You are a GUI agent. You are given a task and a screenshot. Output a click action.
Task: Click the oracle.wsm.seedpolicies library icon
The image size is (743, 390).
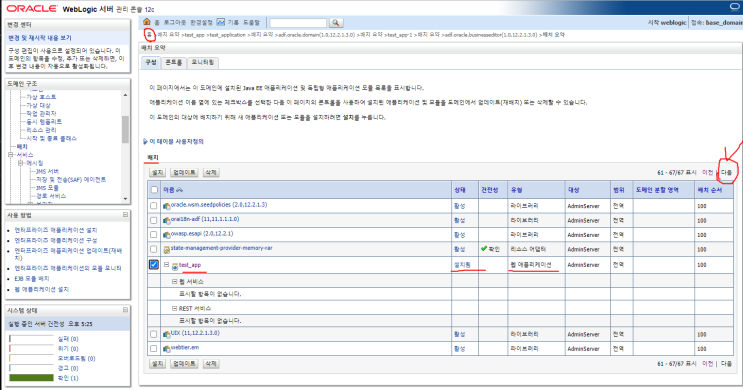click(167, 206)
